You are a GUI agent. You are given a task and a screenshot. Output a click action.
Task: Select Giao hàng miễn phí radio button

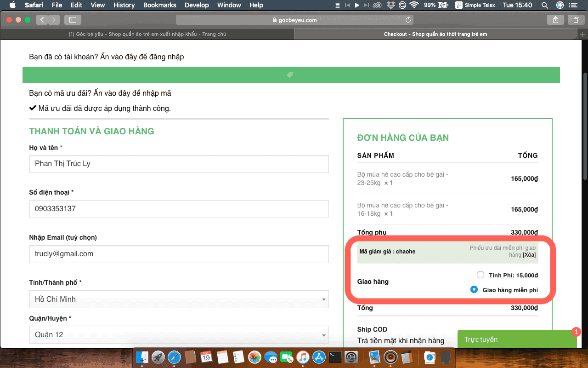tap(474, 290)
